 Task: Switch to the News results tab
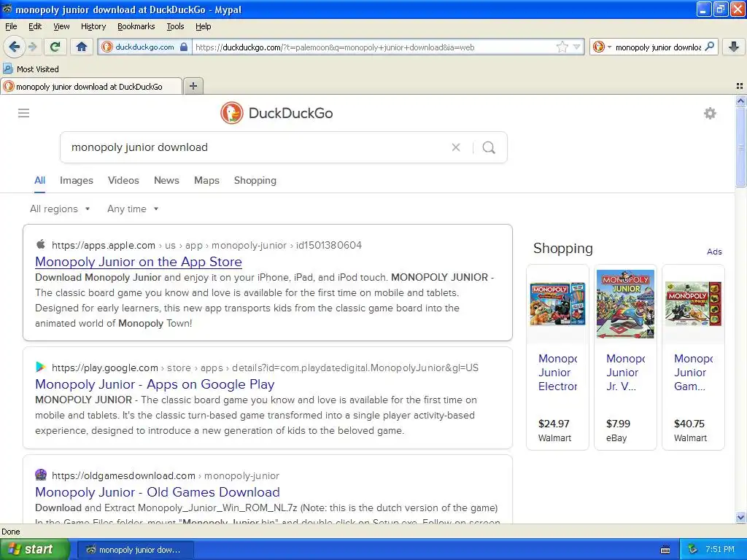click(166, 181)
